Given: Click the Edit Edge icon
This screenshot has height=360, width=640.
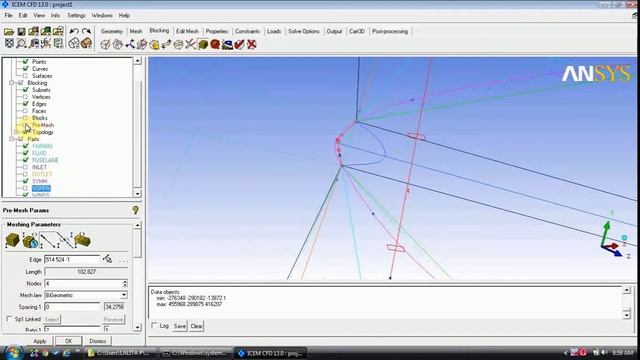Looking at the screenshot, I should click(x=190, y=44).
